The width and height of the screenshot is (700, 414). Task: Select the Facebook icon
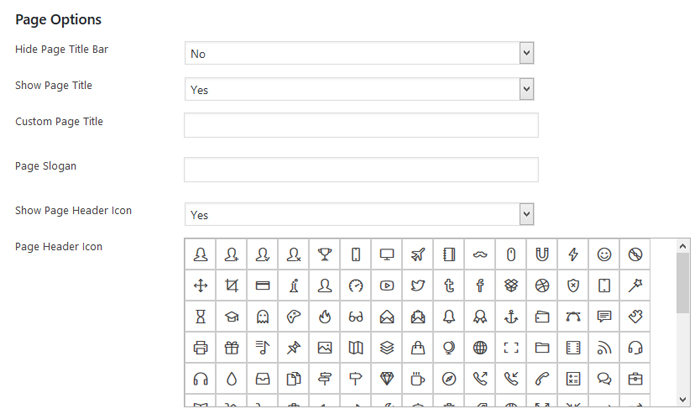tap(480, 285)
